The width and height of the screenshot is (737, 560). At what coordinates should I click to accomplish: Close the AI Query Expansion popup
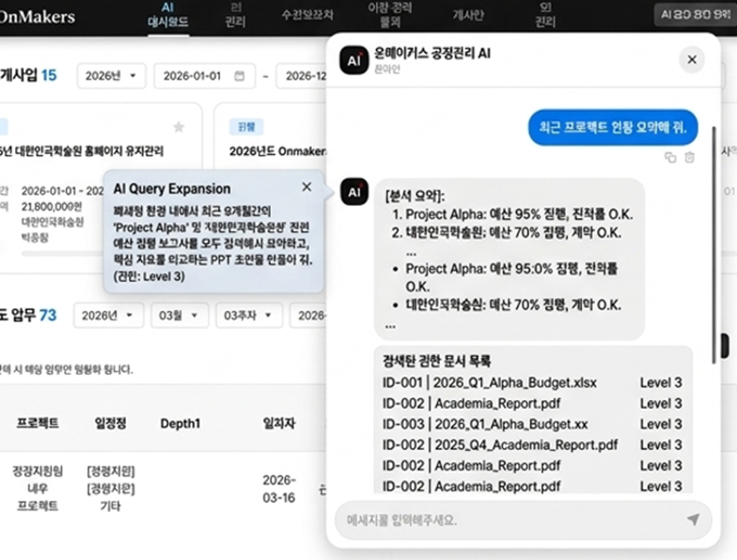(x=306, y=187)
